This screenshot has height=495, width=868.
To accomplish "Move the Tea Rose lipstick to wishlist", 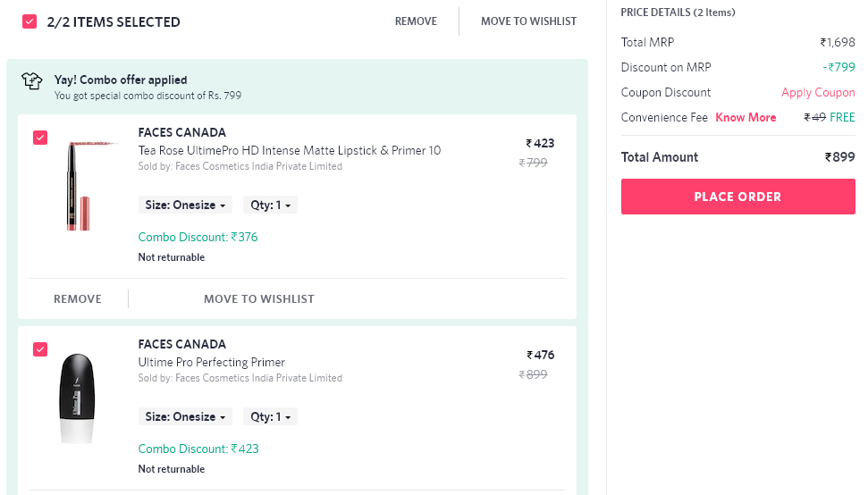I will [259, 298].
